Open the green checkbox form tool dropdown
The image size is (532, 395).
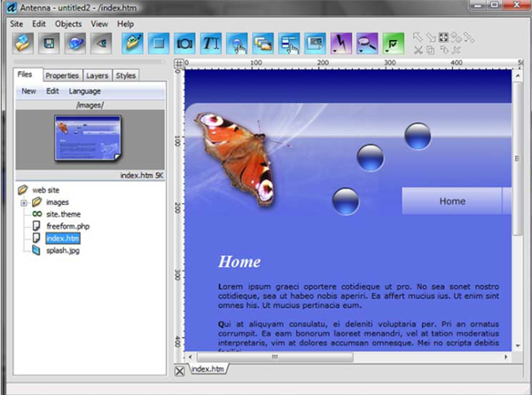pos(393,43)
